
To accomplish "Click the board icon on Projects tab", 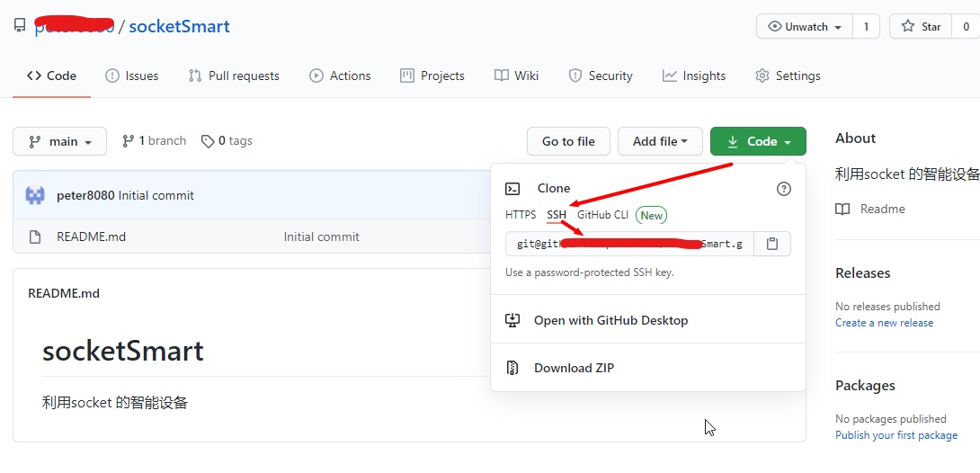I will 407,76.
